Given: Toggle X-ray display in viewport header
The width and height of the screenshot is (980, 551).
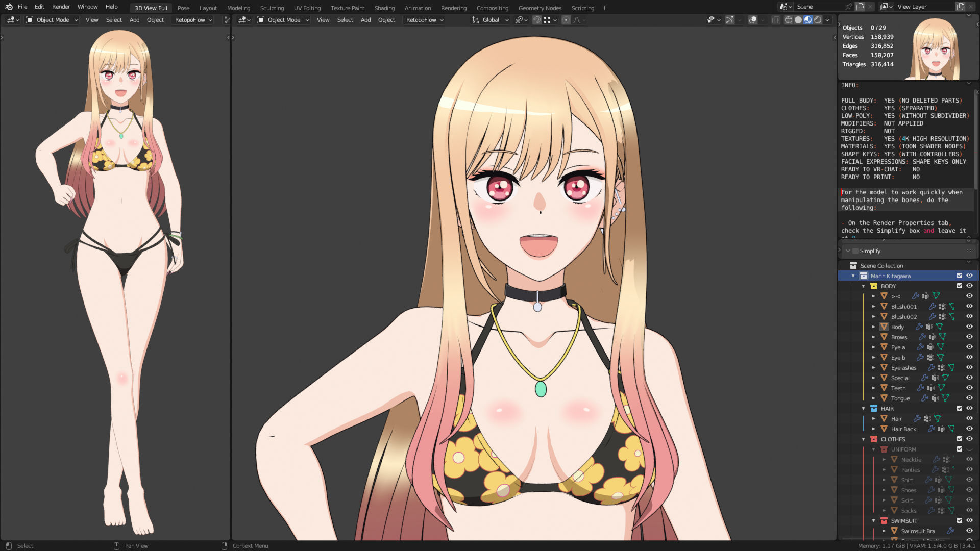Looking at the screenshot, I should [775, 20].
